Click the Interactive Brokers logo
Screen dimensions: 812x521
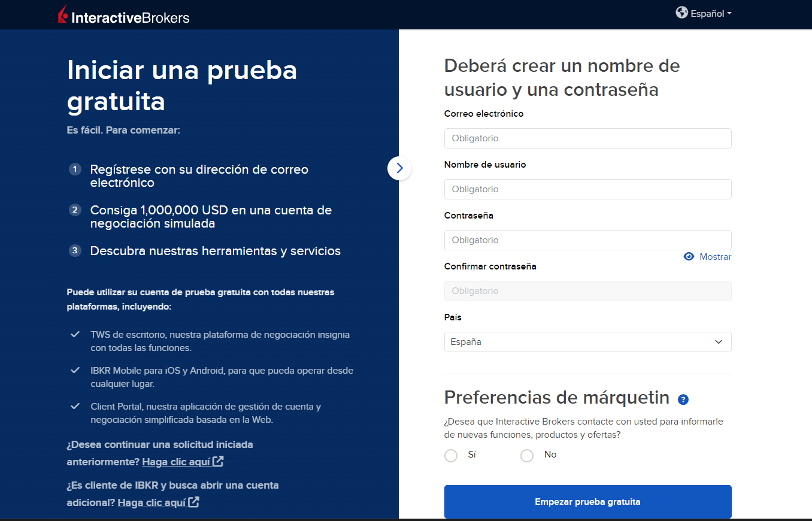point(123,15)
